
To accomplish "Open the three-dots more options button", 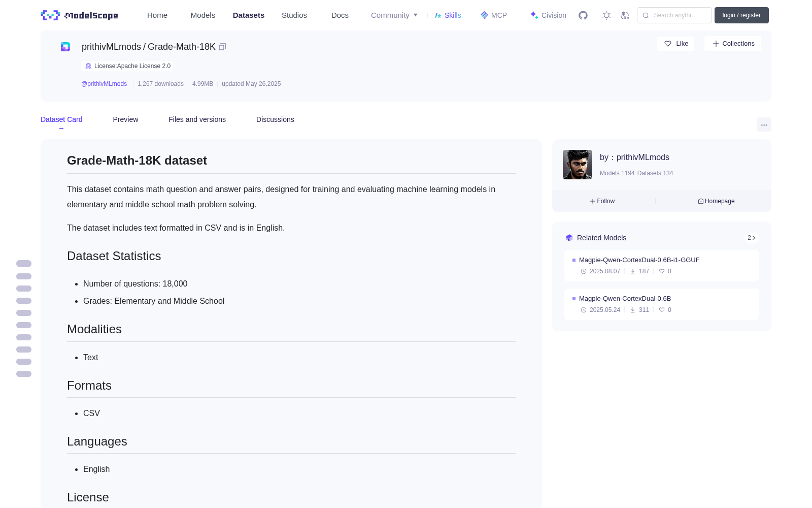I will click(x=764, y=124).
